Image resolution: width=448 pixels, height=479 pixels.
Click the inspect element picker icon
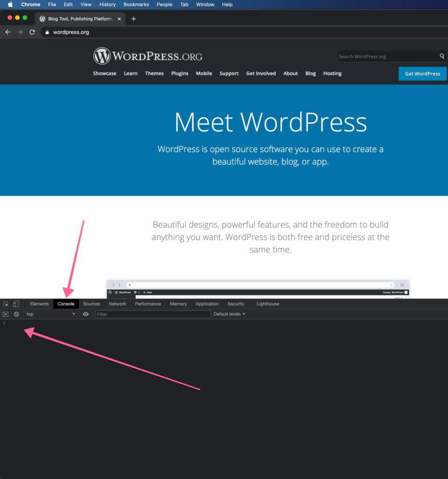(x=6, y=304)
